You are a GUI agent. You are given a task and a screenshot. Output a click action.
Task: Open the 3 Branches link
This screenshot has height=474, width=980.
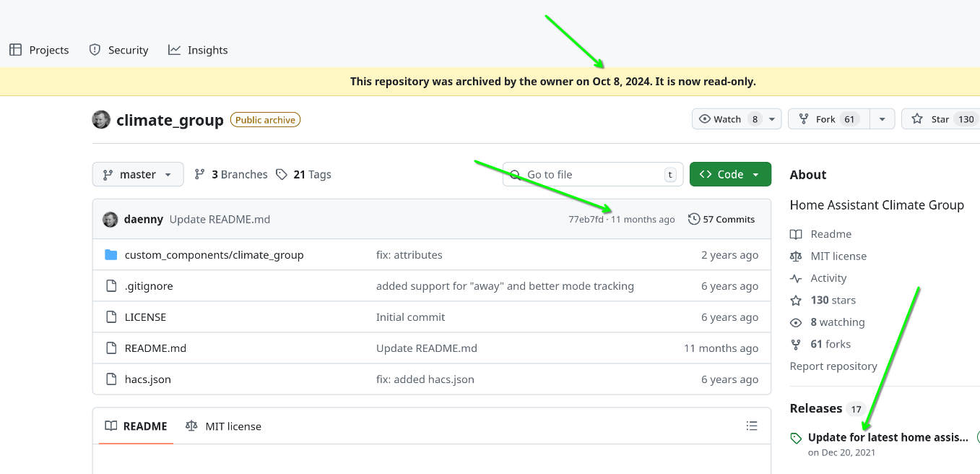(231, 174)
